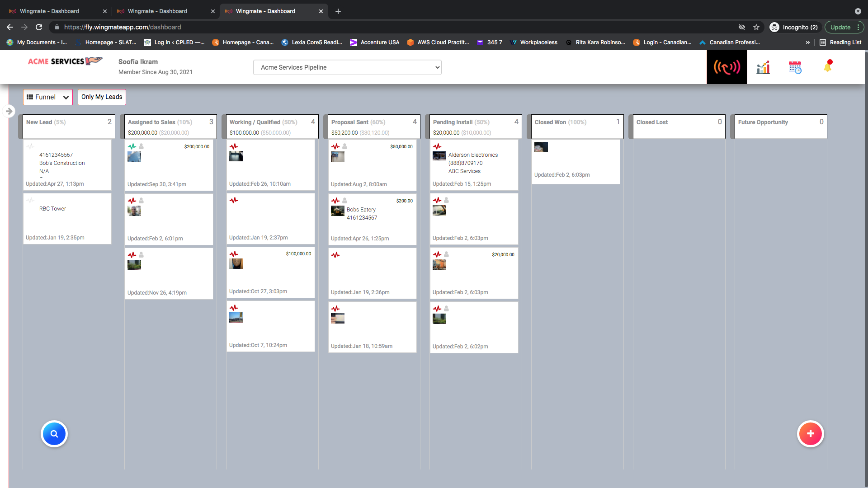
Task: Click person icon on $50,000.00 card
Action: pos(344,146)
